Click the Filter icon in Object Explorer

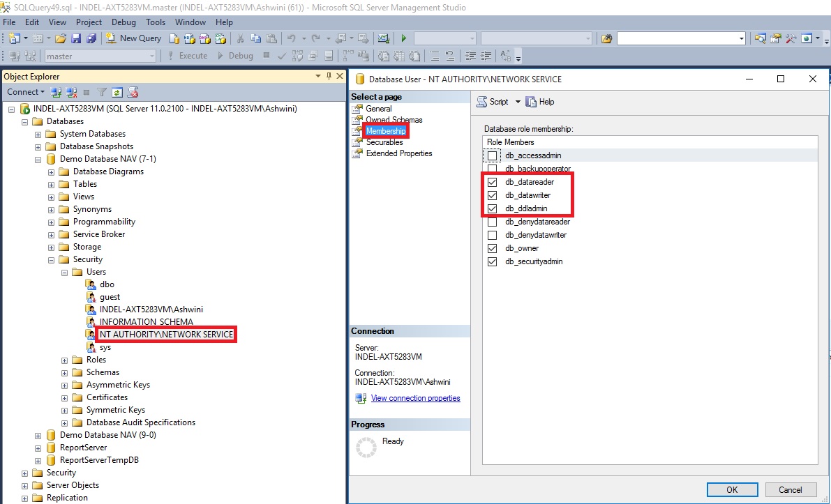[102, 92]
